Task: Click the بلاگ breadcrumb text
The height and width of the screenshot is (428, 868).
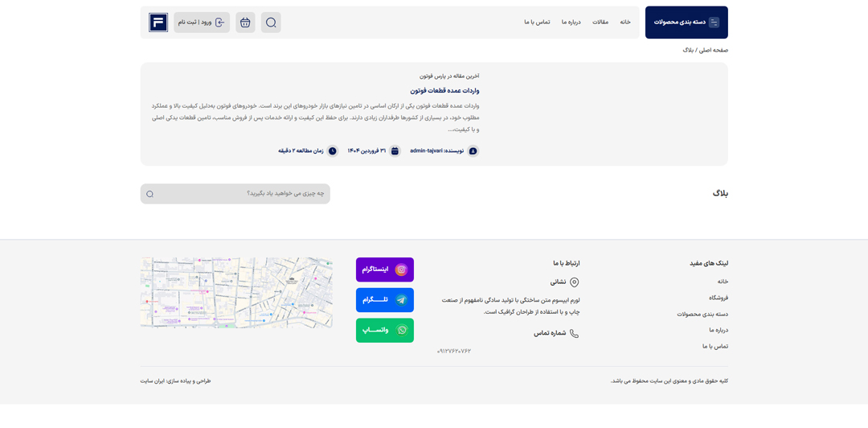Action: [x=687, y=50]
